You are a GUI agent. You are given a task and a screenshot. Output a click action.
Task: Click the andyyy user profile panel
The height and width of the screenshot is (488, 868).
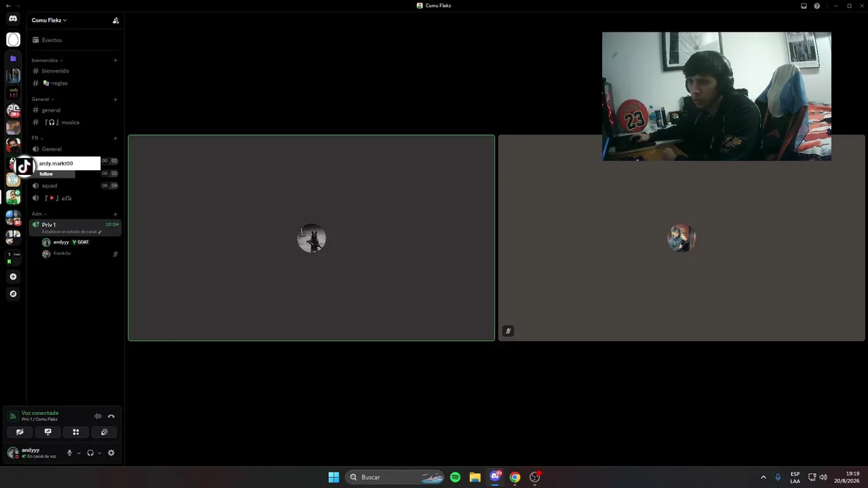pyautogui.click(x=34, y=453)
